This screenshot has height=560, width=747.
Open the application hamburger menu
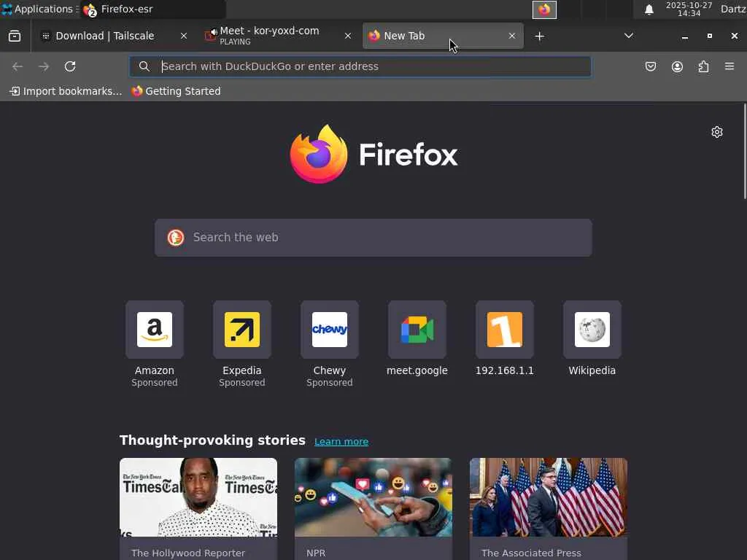pos(729,66)
